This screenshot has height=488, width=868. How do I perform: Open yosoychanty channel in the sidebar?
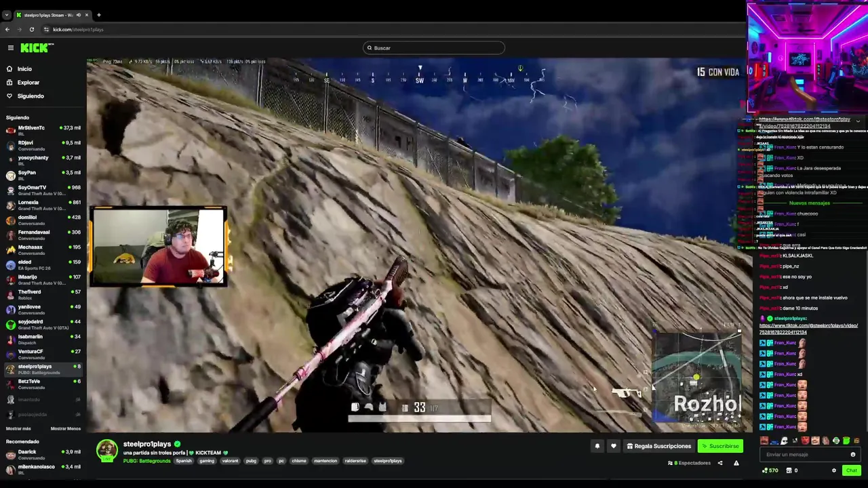point(43,160)
